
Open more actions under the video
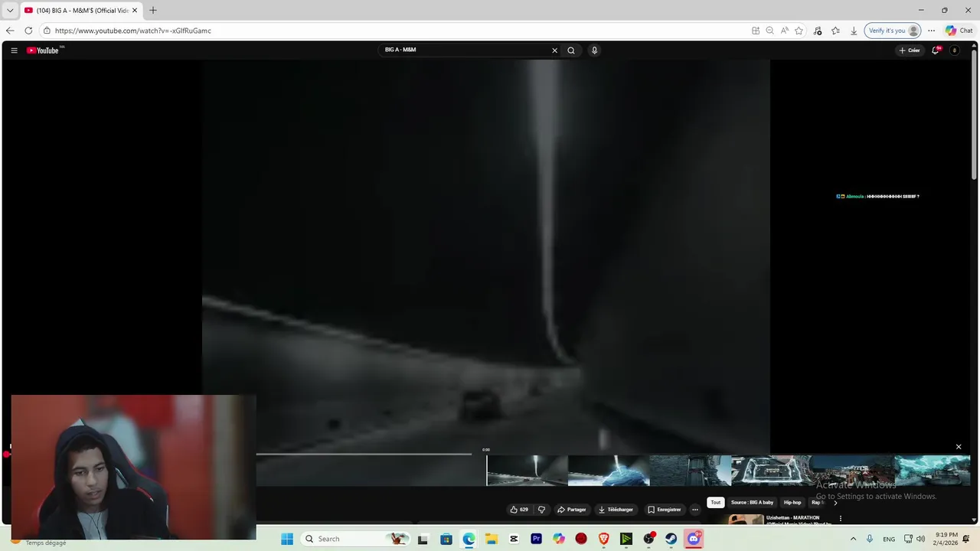[x=695, y=510]
